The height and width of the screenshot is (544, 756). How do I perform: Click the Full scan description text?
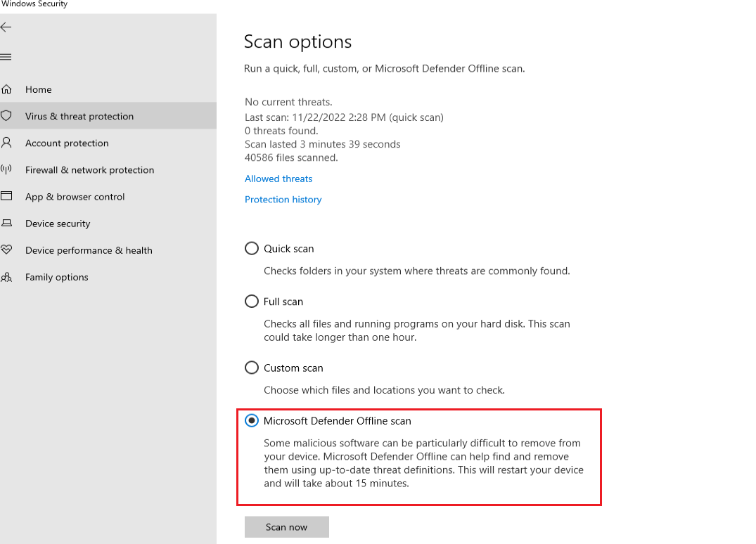click(x=417, y=330)
